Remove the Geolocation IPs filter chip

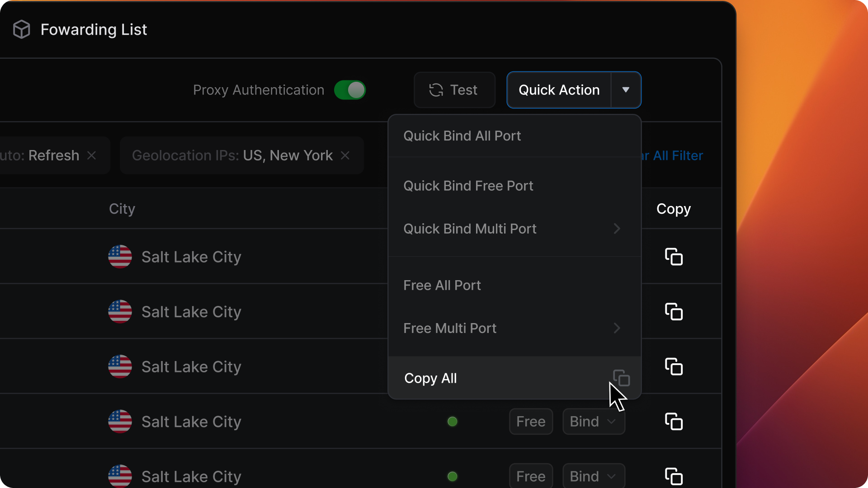click(345, 155)
